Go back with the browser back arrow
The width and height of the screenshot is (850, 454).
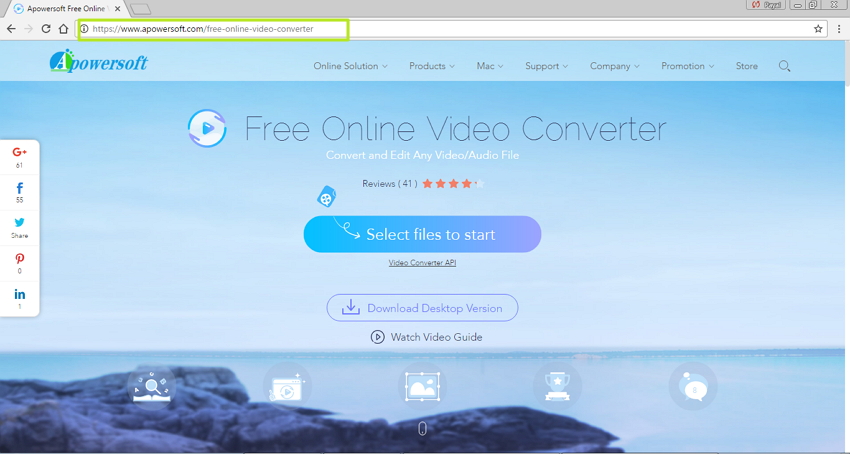(x=11, y=29)
